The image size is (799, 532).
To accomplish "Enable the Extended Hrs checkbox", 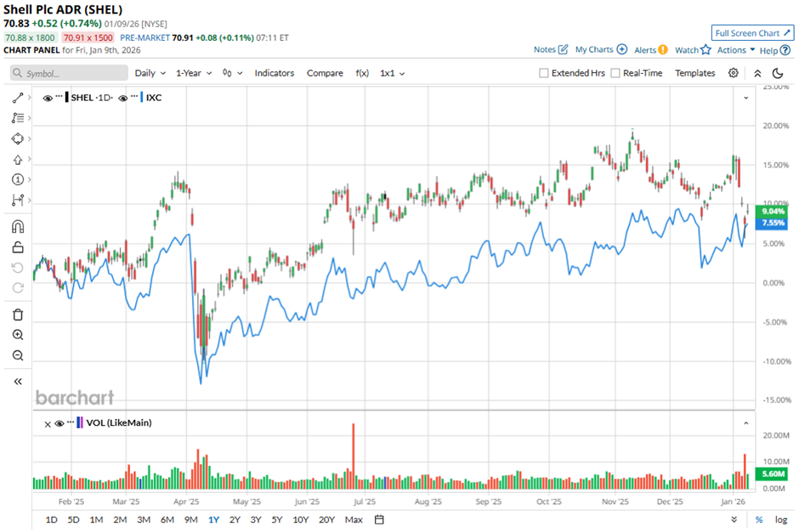I will click(x=544, y=73).
